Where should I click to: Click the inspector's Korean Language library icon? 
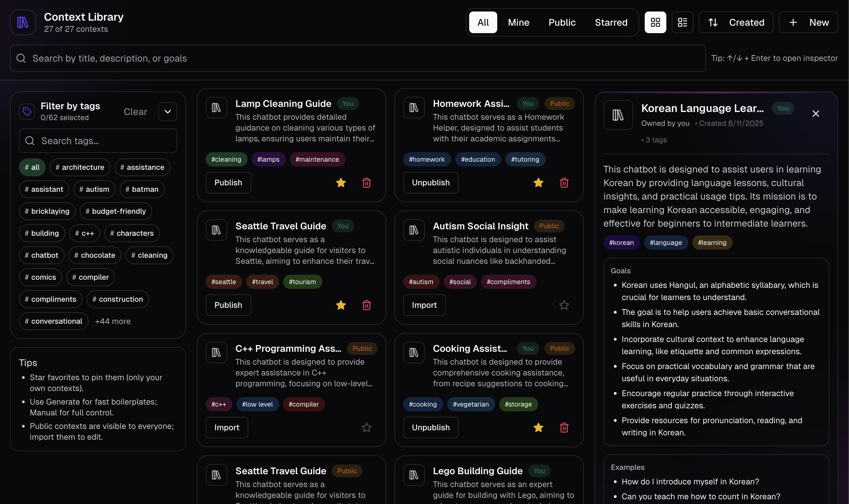point(618,115)
